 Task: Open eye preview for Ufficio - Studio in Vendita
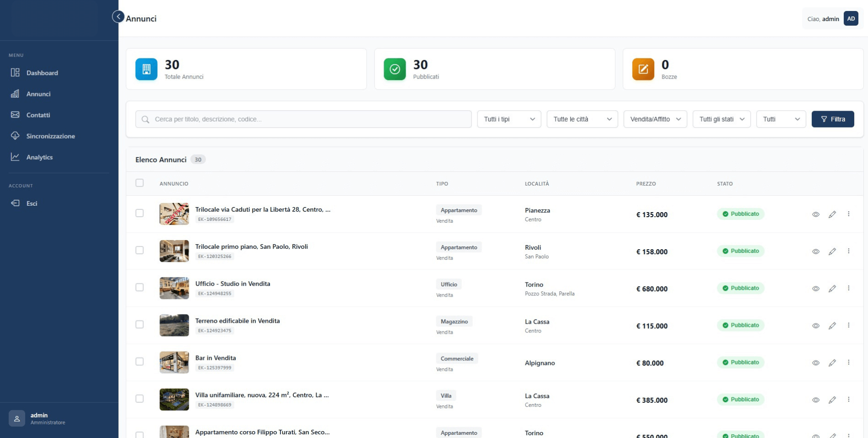coord(816,288)
